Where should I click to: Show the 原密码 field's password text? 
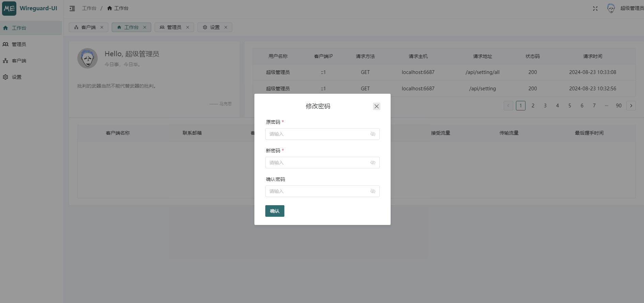click(373, 134)
